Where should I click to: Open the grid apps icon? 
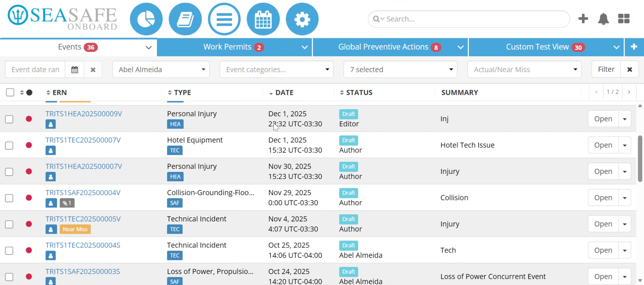coord(624,19)
